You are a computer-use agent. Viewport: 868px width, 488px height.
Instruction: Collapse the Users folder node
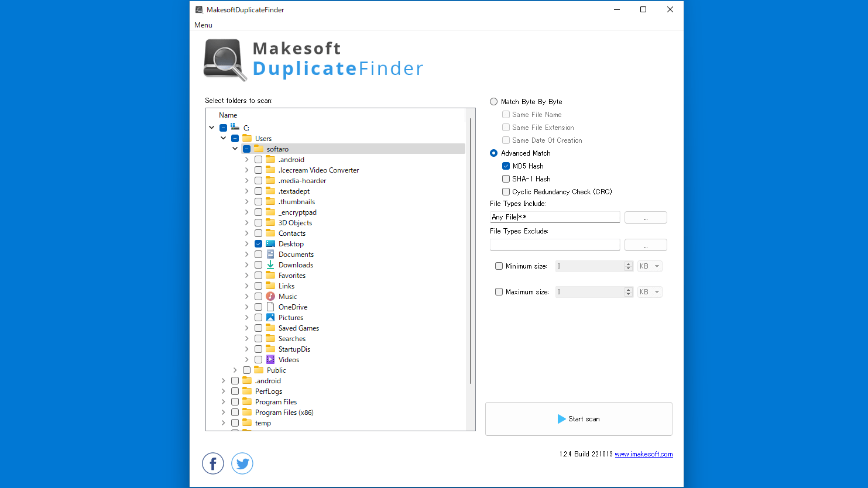(x=224, y=138)
